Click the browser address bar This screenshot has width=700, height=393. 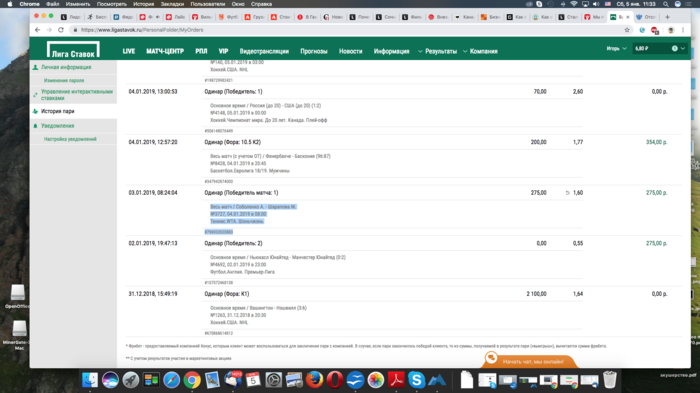348,30
